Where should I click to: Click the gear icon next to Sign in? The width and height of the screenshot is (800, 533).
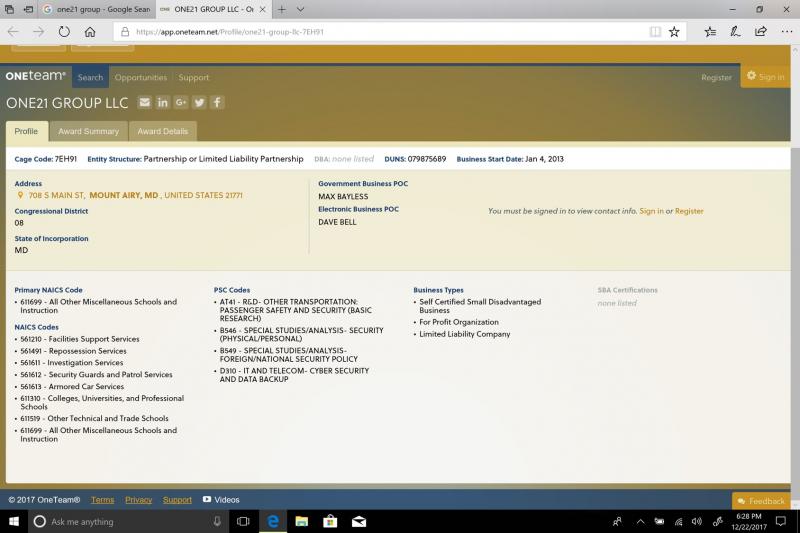pyautogui.click(x=751, y=76)
